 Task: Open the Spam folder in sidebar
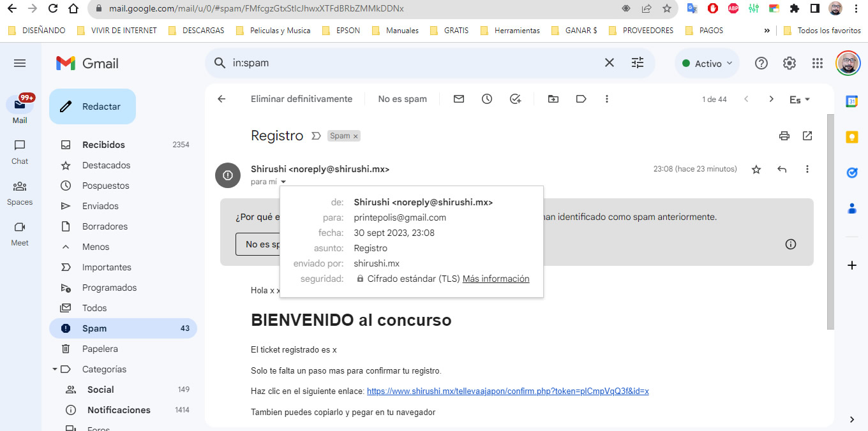coord(94,328)
